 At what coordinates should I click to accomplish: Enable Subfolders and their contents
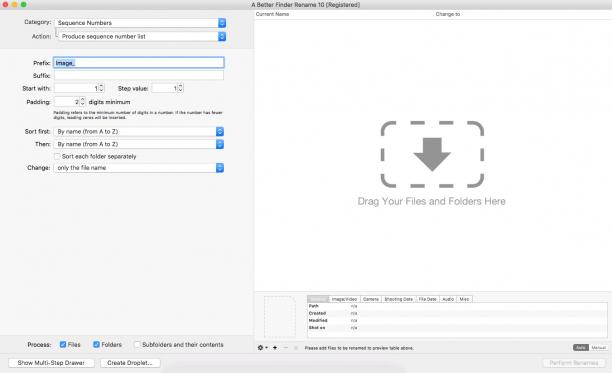click(137, 345)
